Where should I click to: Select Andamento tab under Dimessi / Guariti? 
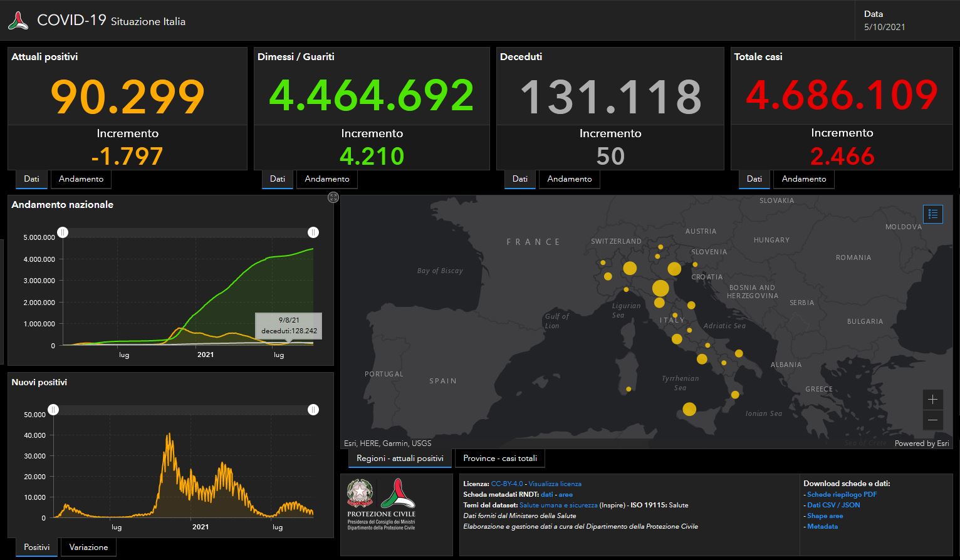(326, 179)
